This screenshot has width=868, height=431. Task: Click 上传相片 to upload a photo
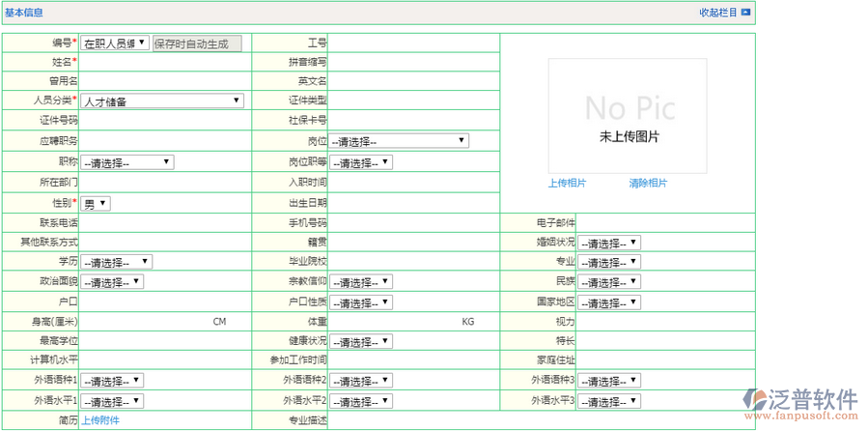click(x=567, y=183)
